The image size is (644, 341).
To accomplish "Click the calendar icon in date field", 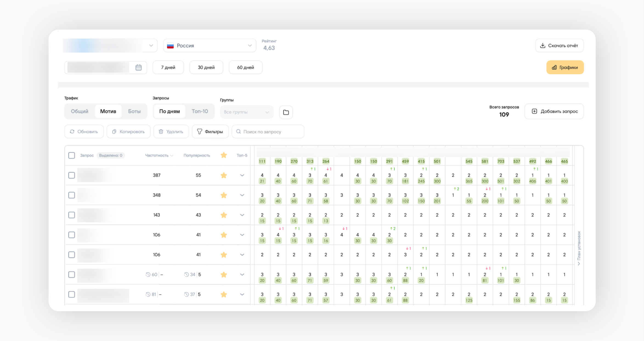I will point(139,67).
